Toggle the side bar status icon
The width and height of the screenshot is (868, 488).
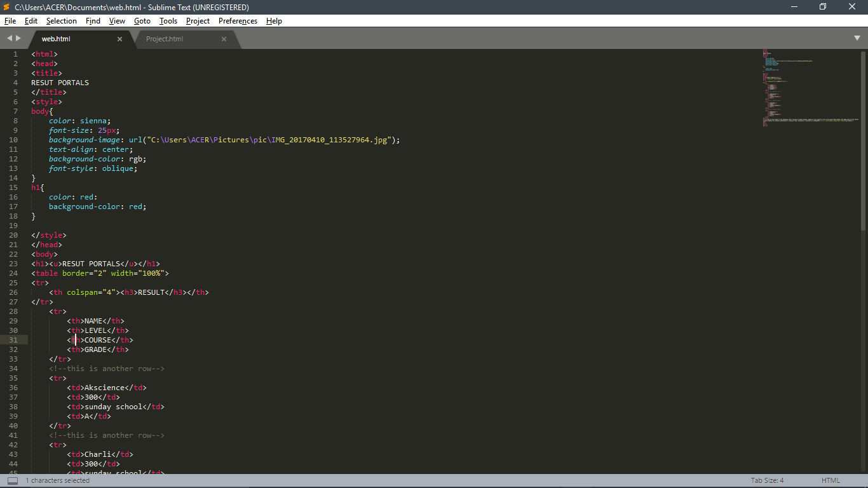pos(13,480)
